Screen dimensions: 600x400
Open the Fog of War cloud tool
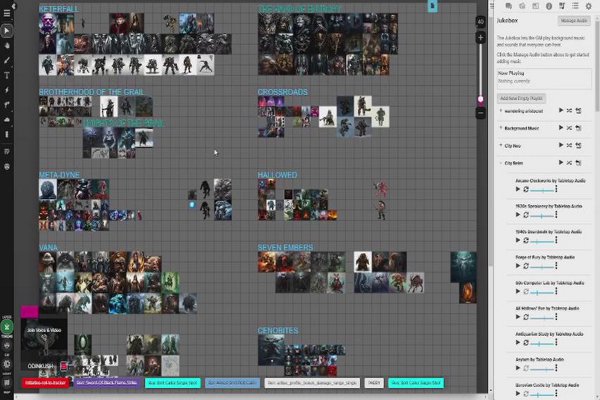[x=7, y=119]
